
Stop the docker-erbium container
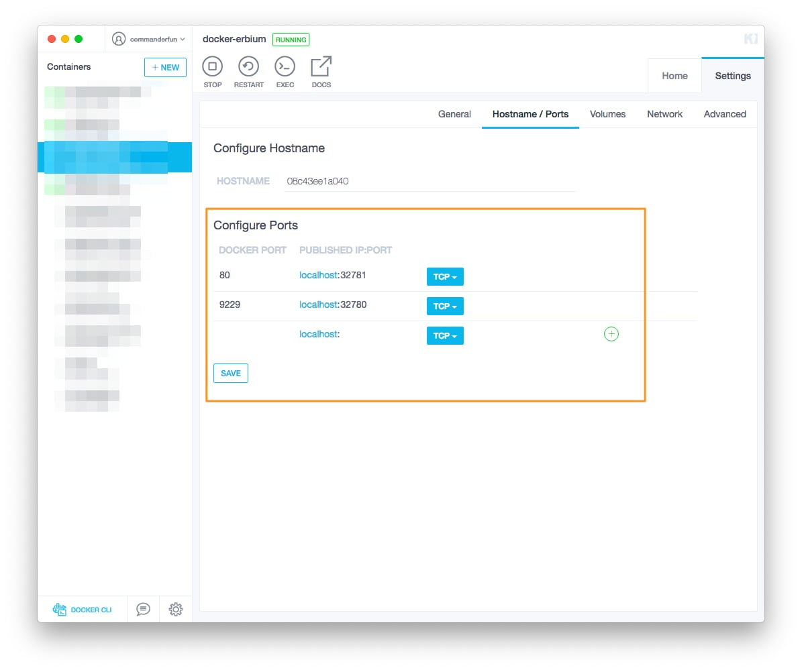(x=212, y=67)
